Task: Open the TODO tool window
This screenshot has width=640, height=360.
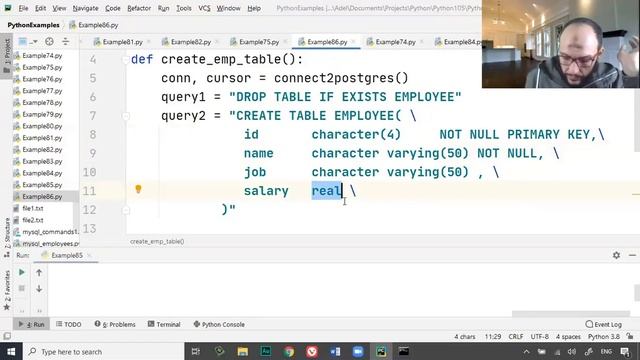Action: pyautogui.click(x=69, y=324)
